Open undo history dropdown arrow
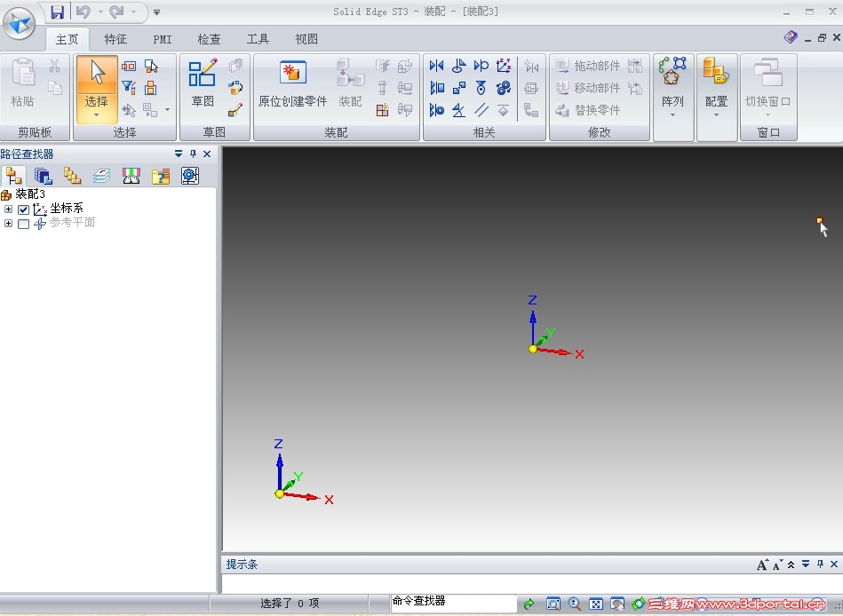This screenshot has width=843, height=616. tap(100, 12)
